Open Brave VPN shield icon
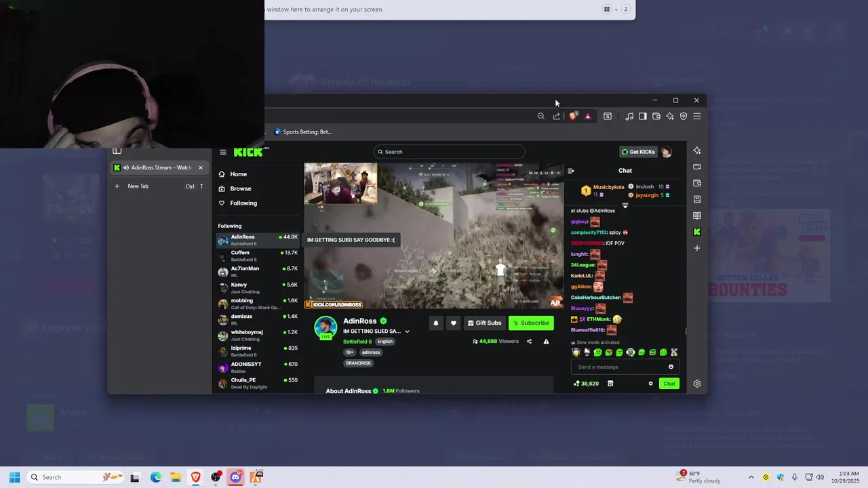Screen dimensions: 868x488 [x=684, y=117]
